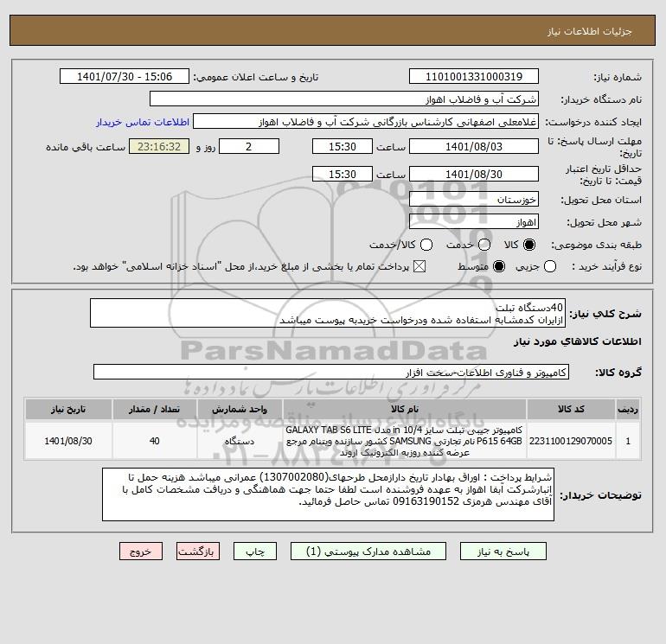Click the 'تعداد / مقدار' column header
This screenshot has width=666, height=644.
coord(154,409)
